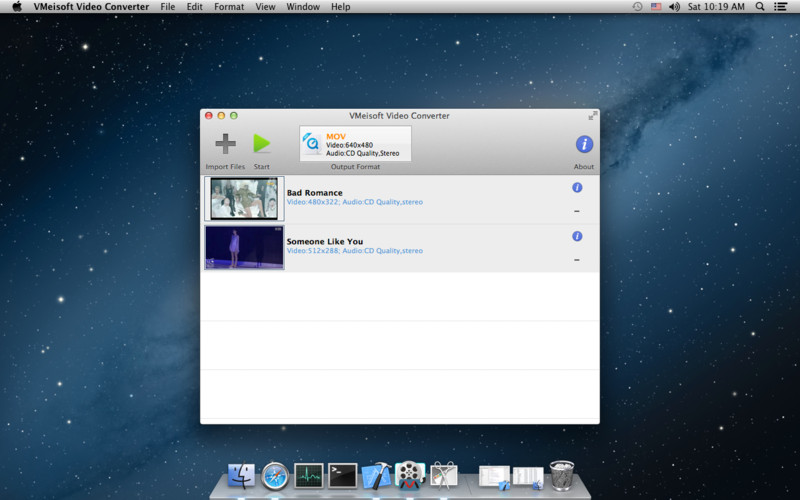Click VMeisoft Video Converter Dock icon
Screen dimensions: 800x500
point(410,475)
